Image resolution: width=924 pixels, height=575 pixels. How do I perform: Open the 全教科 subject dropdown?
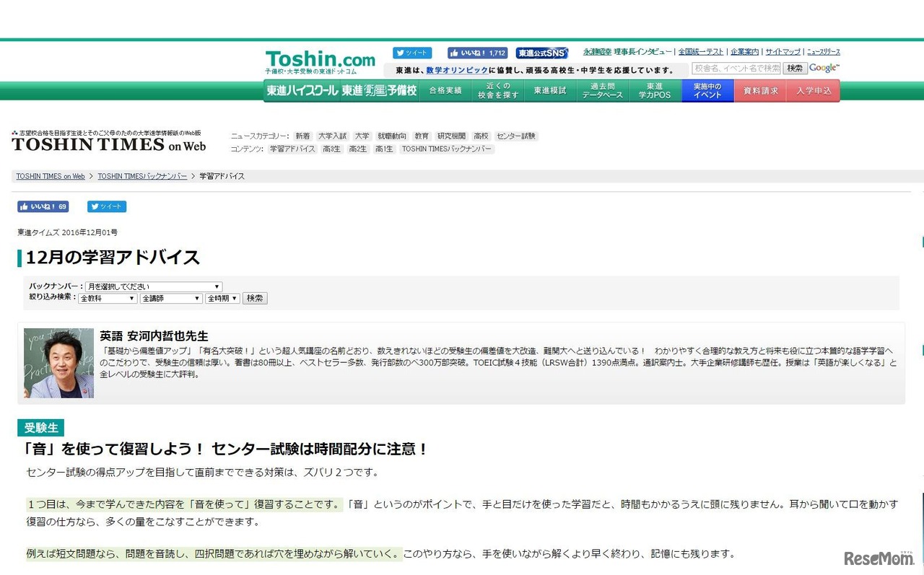(107, 298)
